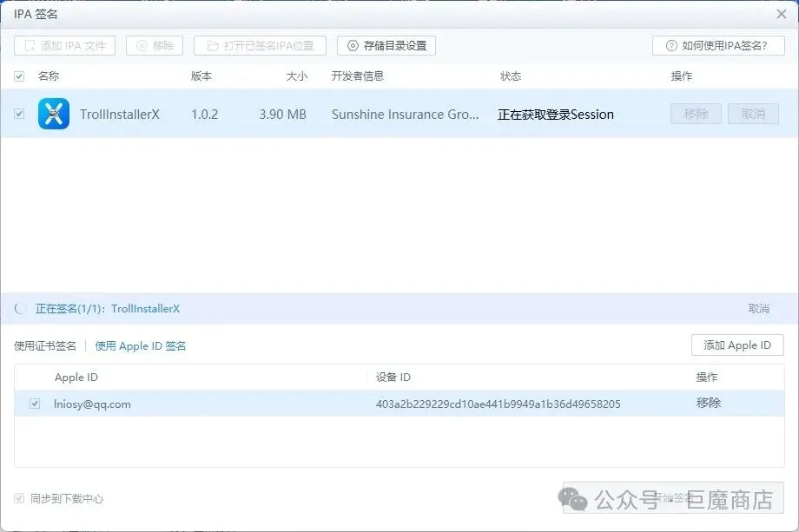This screenshot has width=799, height=532.
Task: Click the question mark icon in 如何使用IPA签名
Action: click(x=671, y=46)
